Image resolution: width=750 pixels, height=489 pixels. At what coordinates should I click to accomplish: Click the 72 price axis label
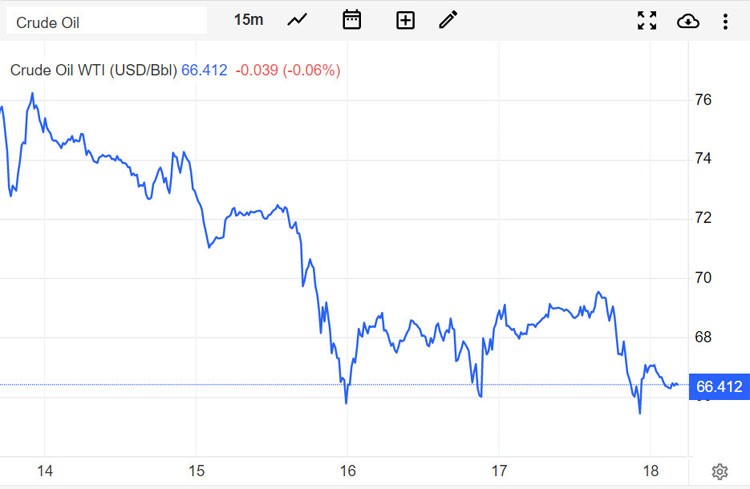point(703,218)
